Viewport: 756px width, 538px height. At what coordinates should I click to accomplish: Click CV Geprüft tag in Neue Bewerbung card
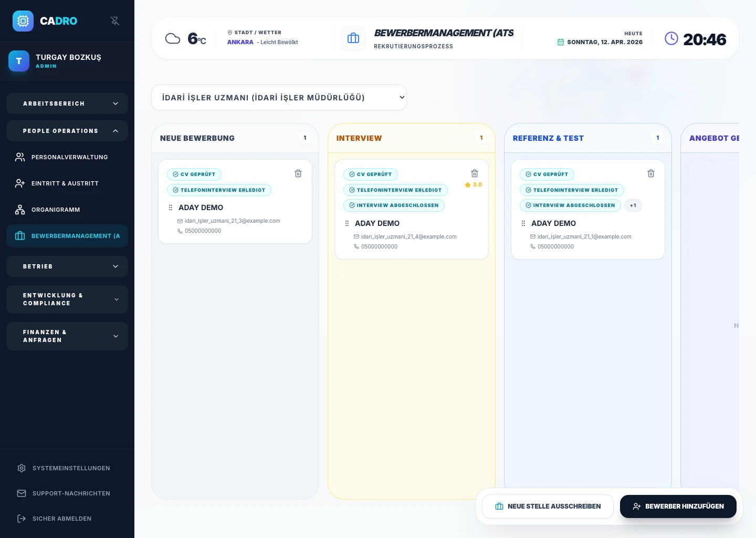click(194, 174)
